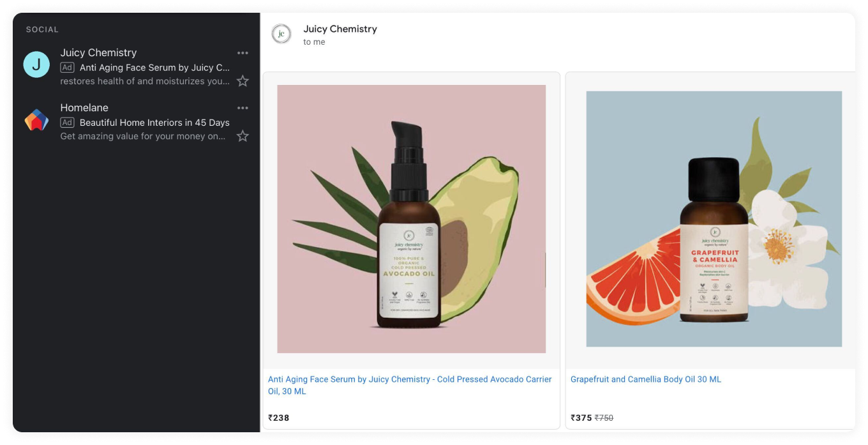Open the Anti Aging Face Serum product link

coord(410,385)
